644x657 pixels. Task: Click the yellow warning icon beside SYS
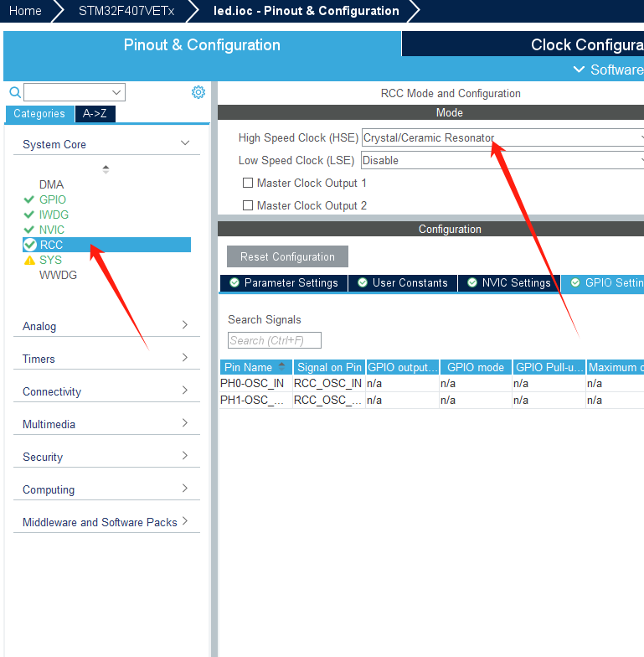[29, 260]
